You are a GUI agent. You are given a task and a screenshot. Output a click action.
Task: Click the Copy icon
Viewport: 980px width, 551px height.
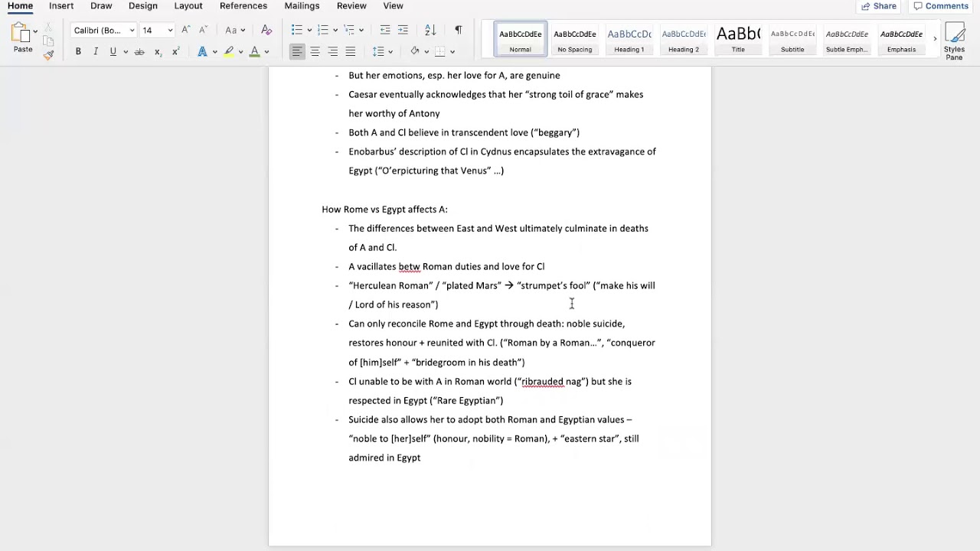47,41
